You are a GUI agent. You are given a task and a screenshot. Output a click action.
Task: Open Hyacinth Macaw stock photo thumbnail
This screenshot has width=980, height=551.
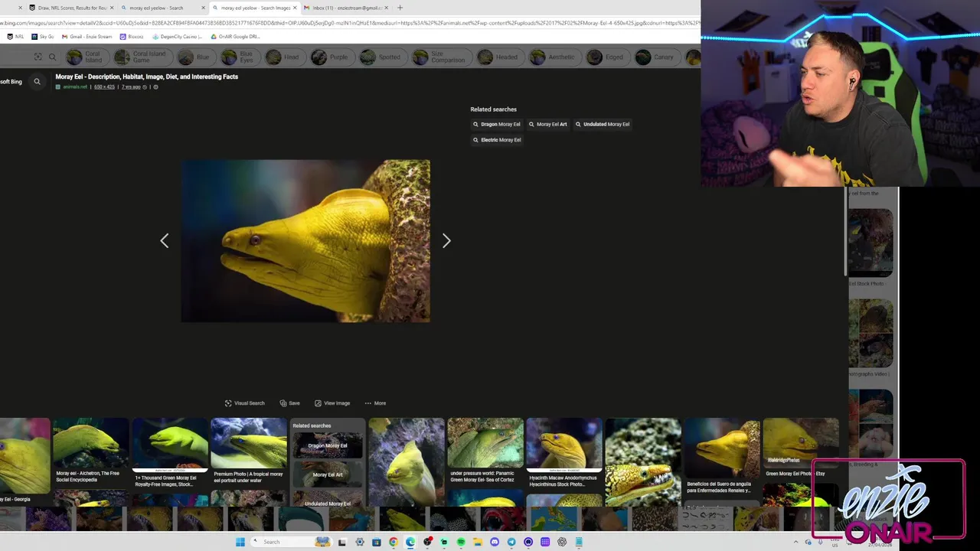(x=564, y=453)
